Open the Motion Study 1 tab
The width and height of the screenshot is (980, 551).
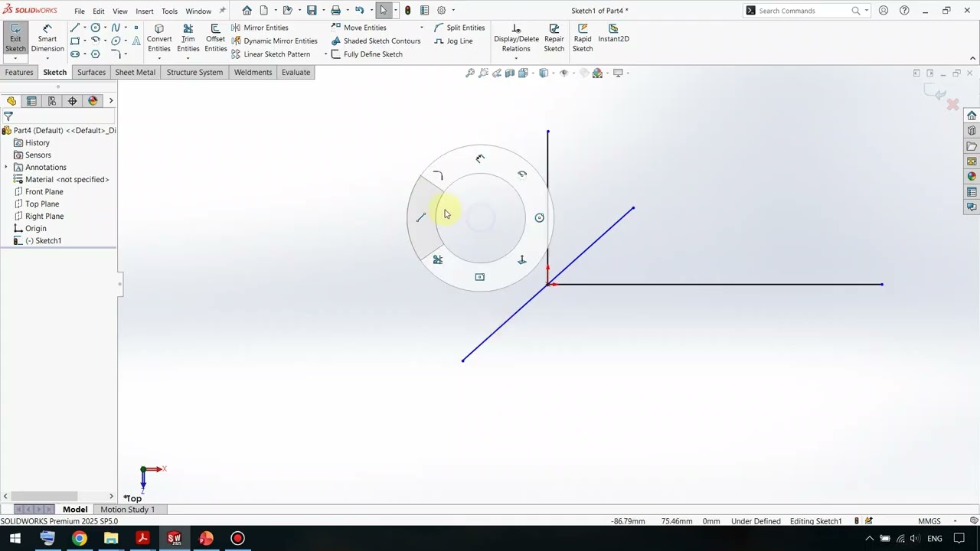click(127, 510)
